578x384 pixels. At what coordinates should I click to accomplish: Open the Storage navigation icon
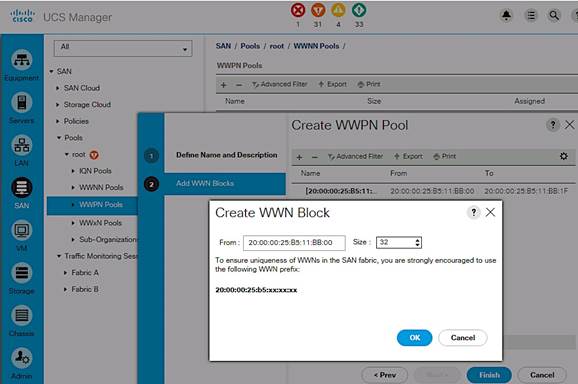point(22,273)
